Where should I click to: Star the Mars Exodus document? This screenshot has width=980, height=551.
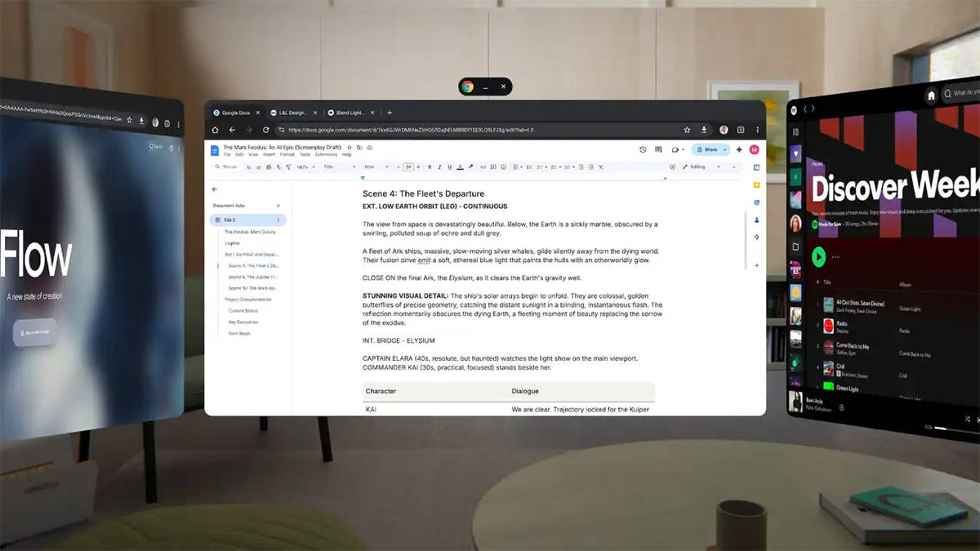pos(350,148)
